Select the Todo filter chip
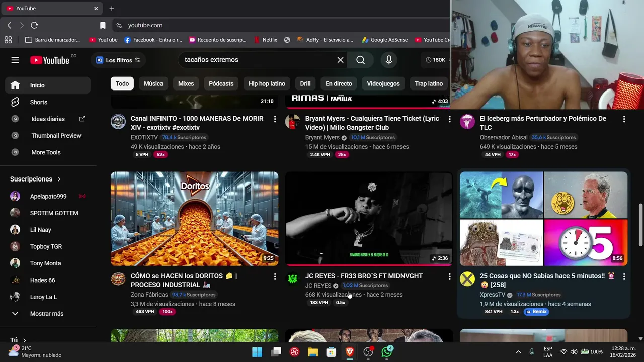The image size is (644, 362). [x=122, y=83]
